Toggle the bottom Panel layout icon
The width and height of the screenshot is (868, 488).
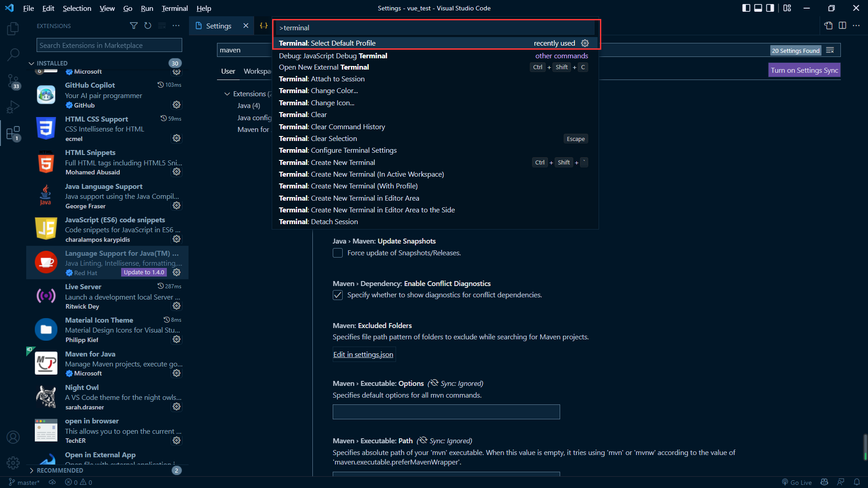tap(758, 8)
